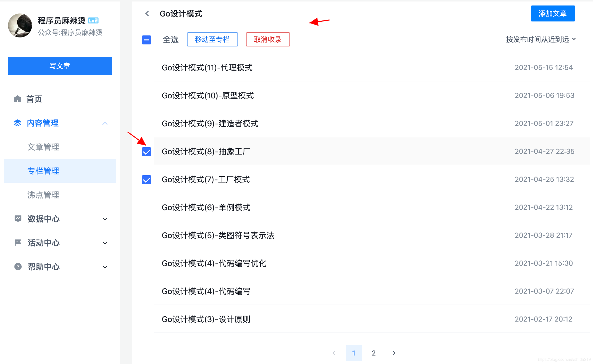Open 沸点管理 in the sidebar
593x364 pixels.
[x=43, y=195]
